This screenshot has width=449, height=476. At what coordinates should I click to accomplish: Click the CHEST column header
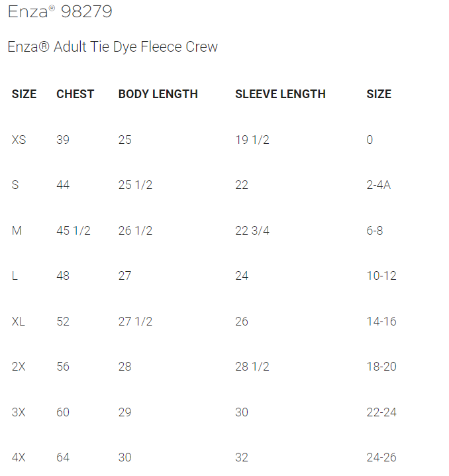pos(75,94)
